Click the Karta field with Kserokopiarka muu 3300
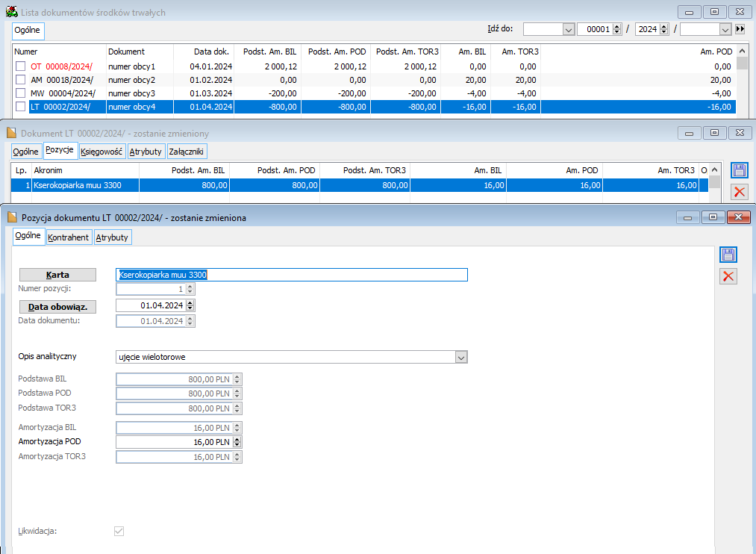This screenshot has height=554, width=756. pos(292,275)
